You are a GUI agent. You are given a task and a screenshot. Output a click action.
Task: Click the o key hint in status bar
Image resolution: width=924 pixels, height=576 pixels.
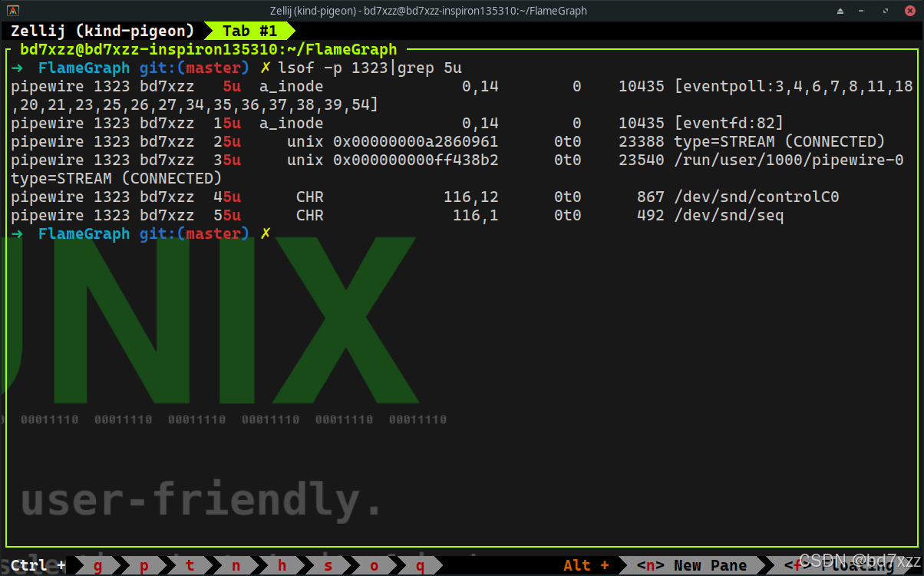pyautogui.click(x=374, y=565)
